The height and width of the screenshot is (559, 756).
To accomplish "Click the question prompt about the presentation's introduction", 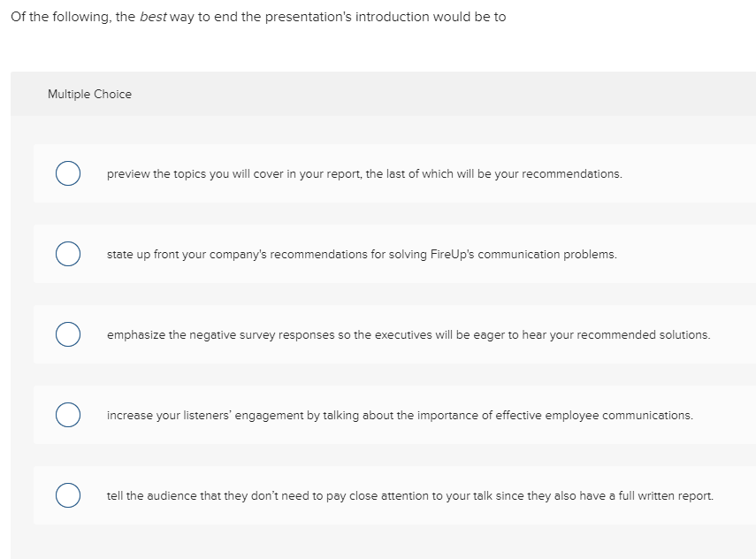I will [257, 17].
